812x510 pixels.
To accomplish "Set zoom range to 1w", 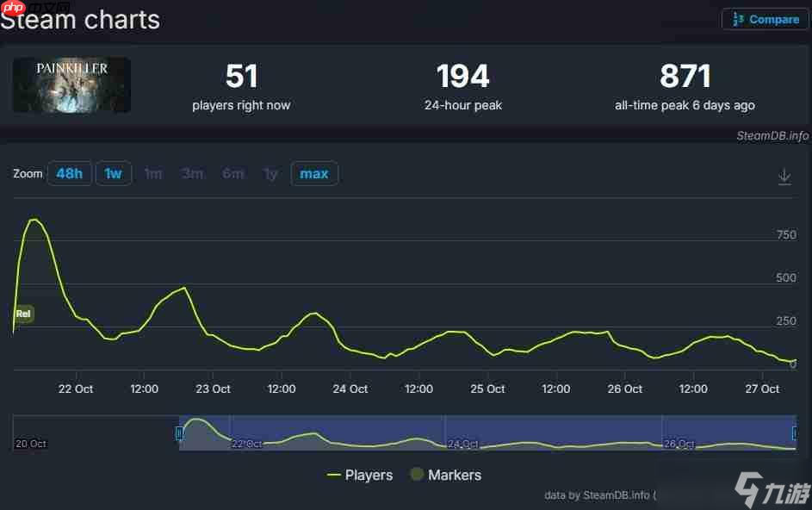I will point(113,174).
